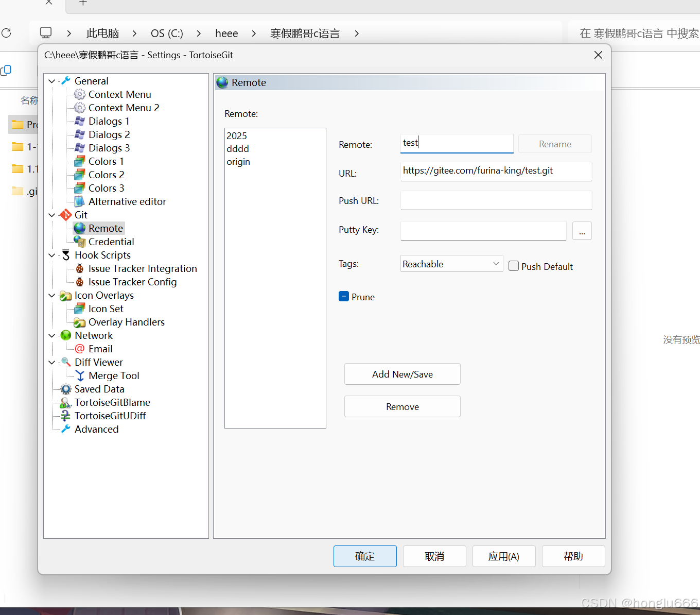Close the TortoiseGit Settings dialog
Screen dimensions: 700x615
click(598, 55)
